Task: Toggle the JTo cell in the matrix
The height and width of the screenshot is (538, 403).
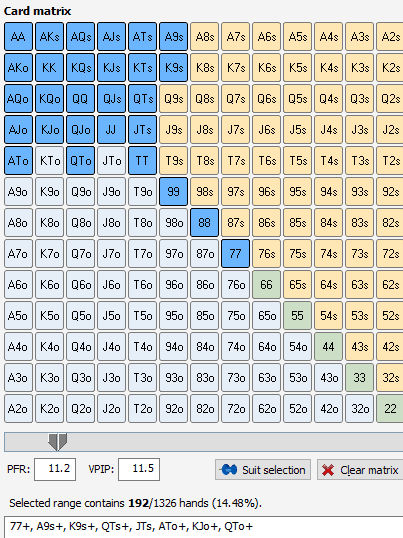Action: (111, 161)
